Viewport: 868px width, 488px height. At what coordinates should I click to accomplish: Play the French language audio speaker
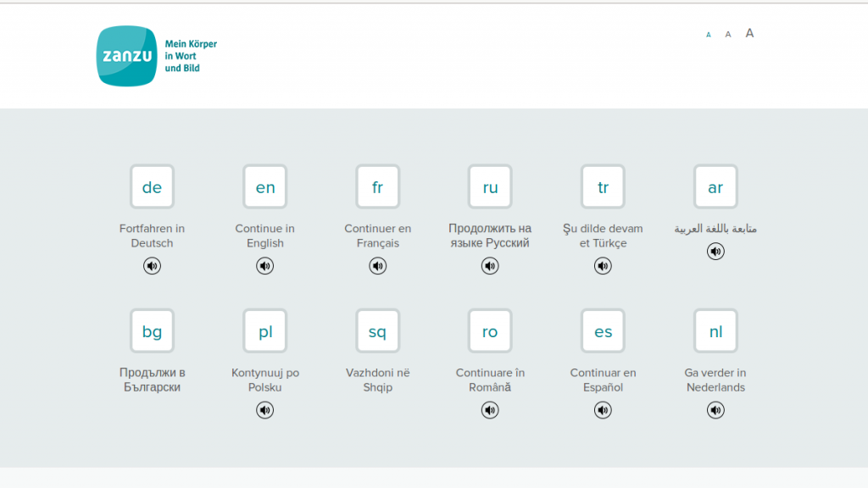[378, 266]
